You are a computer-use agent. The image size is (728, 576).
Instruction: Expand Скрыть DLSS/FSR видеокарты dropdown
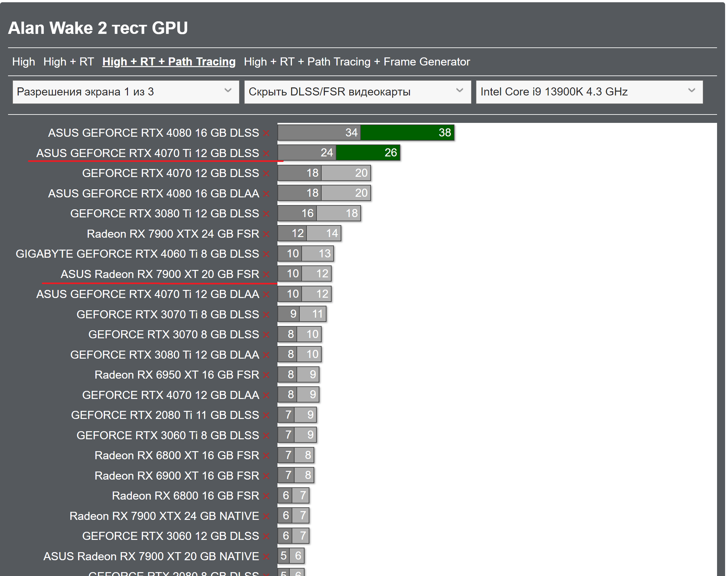pos(357,92)
